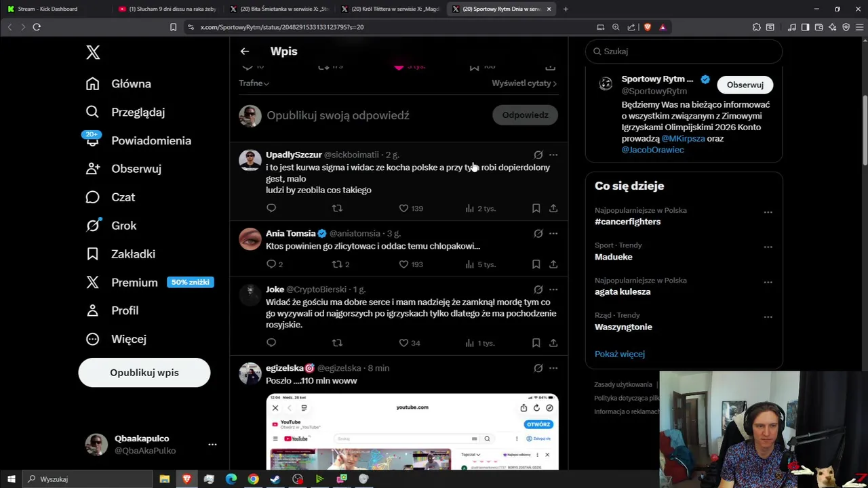This screenshot has width=868, height=488.
Task: Open options for the agata kulesza trend
Action: click(x=768, y=282)
